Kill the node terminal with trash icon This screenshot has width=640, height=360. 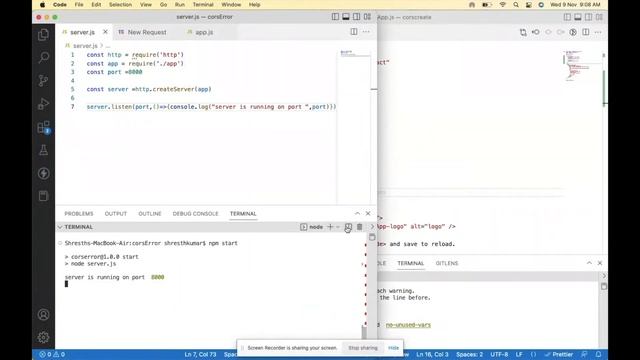pyautogui.click(x=360, y=227)
